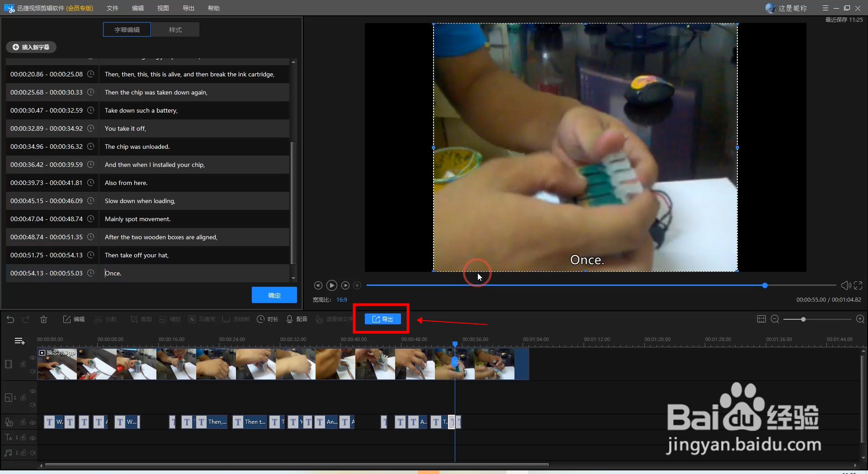
Task: Set time for 'Take down such a battery,' clock
Action: point(90,110)
